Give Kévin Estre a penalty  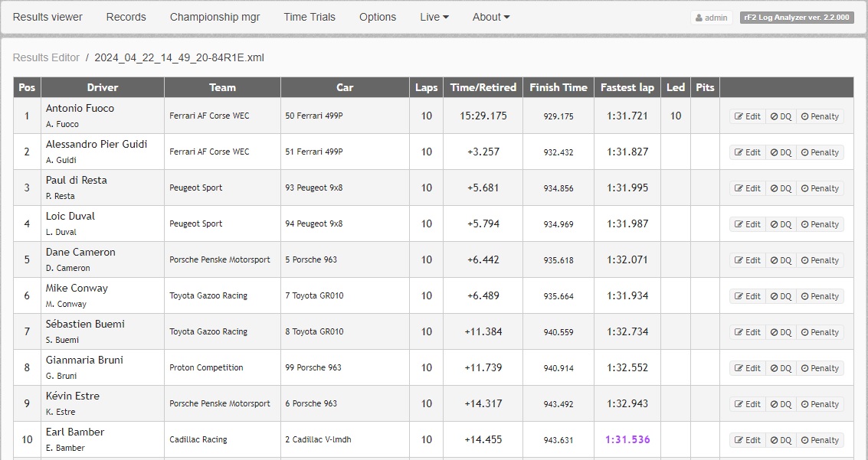point(820,403)
